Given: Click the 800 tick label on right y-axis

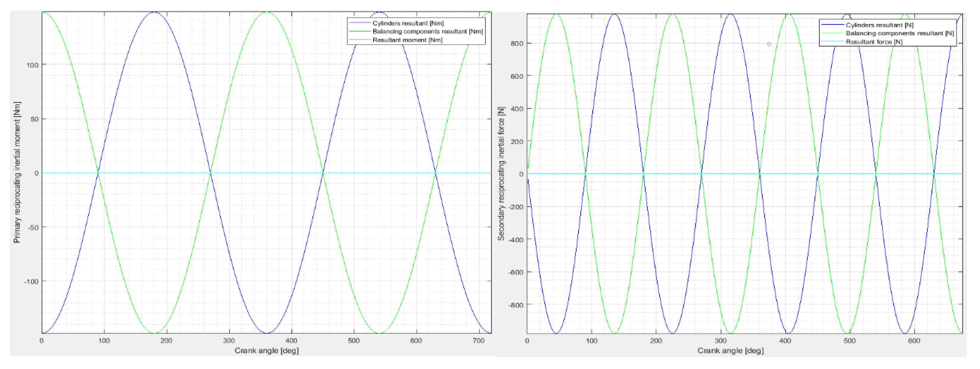Looking at the screenshot, I should point(517,44).
